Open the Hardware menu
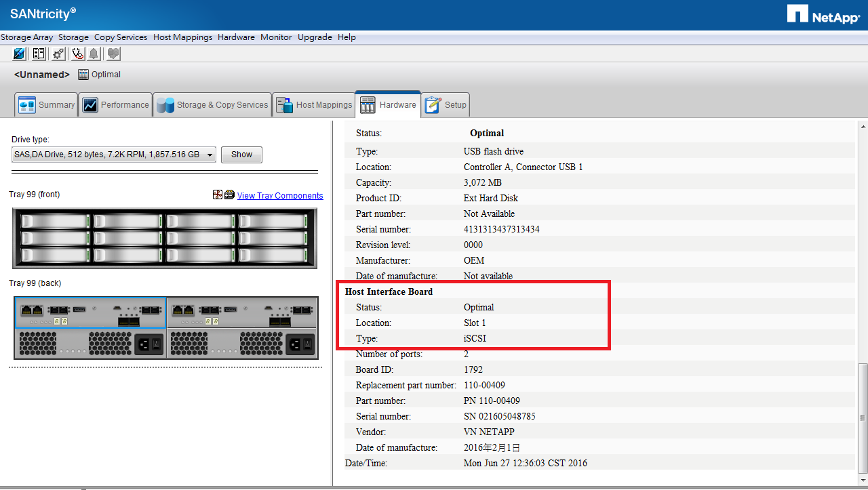The image size is (868, 490). click(236, 37)
